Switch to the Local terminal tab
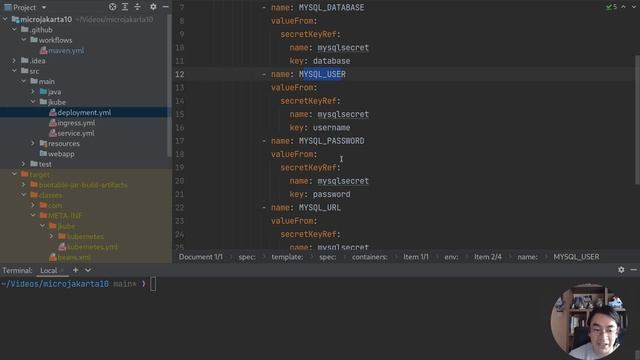640x360 pixels. 49,270
